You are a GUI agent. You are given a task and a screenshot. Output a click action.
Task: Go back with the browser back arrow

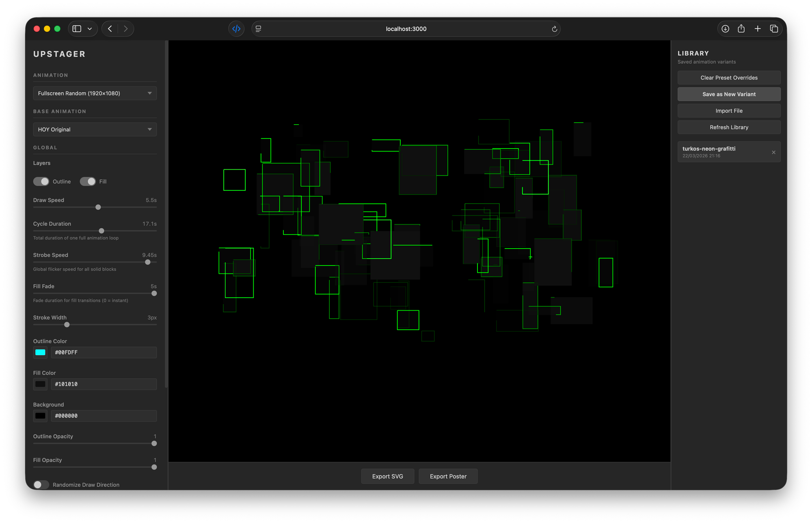point(110,29)
